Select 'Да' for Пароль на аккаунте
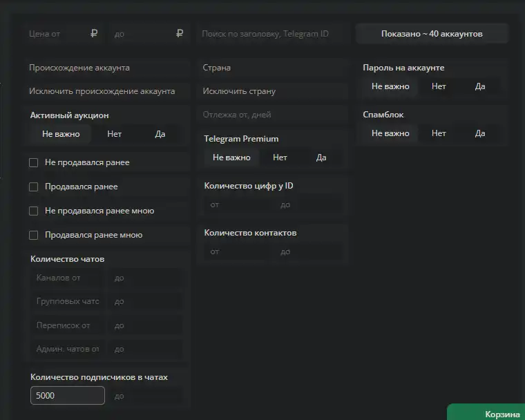The image size is (525, 420). (480, 86)
